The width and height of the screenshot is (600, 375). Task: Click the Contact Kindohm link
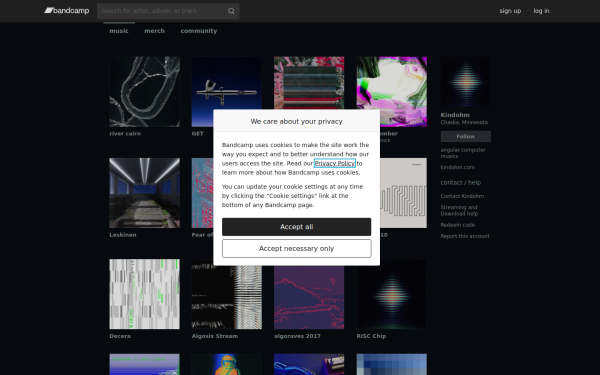pos(462,196)
